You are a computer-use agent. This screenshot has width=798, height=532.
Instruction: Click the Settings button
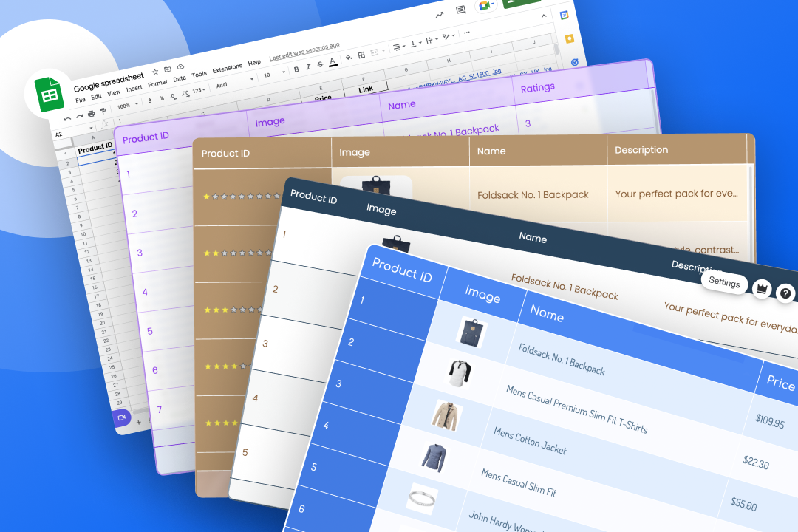[724, 282]
